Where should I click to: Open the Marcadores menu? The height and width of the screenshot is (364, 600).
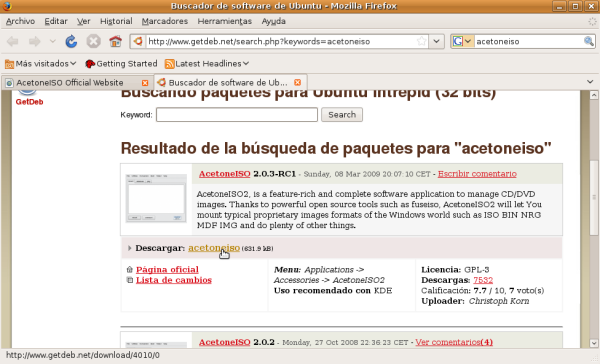click(165, 21)
